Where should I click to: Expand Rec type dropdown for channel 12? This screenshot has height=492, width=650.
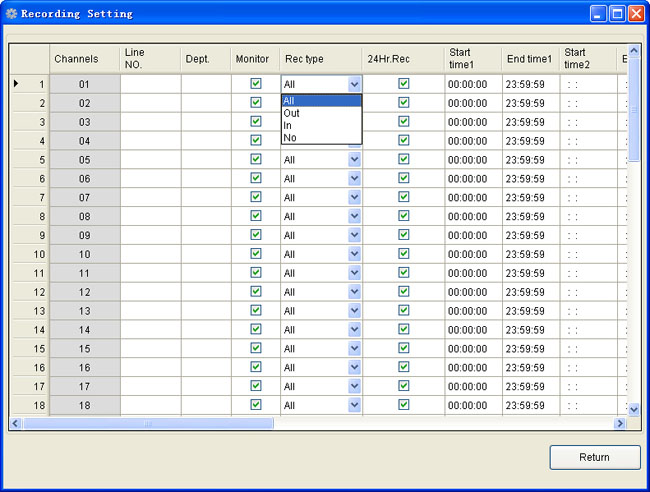tap(354, 292)
